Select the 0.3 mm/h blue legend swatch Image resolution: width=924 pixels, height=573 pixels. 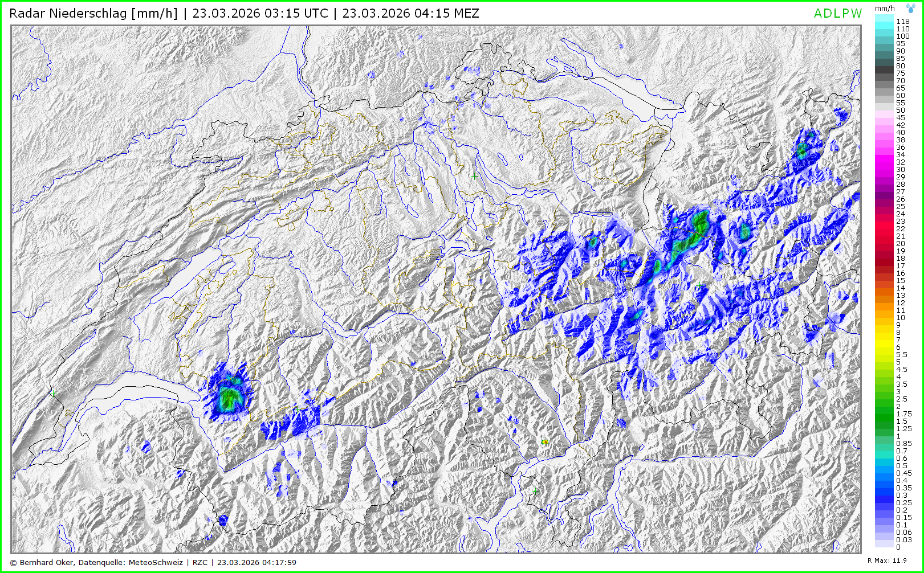(884, 495)
